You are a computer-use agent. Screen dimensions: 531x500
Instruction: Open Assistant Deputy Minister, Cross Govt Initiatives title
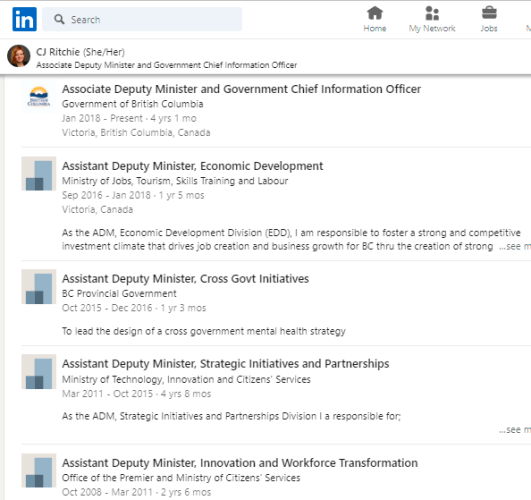pyautogui.click(x=185, y=279)
